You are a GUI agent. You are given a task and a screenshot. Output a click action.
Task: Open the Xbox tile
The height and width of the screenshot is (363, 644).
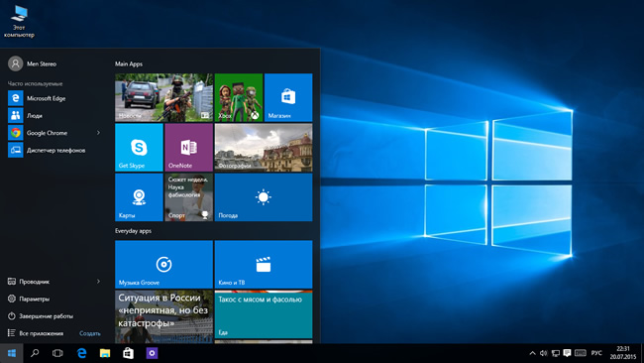(239, 97)
